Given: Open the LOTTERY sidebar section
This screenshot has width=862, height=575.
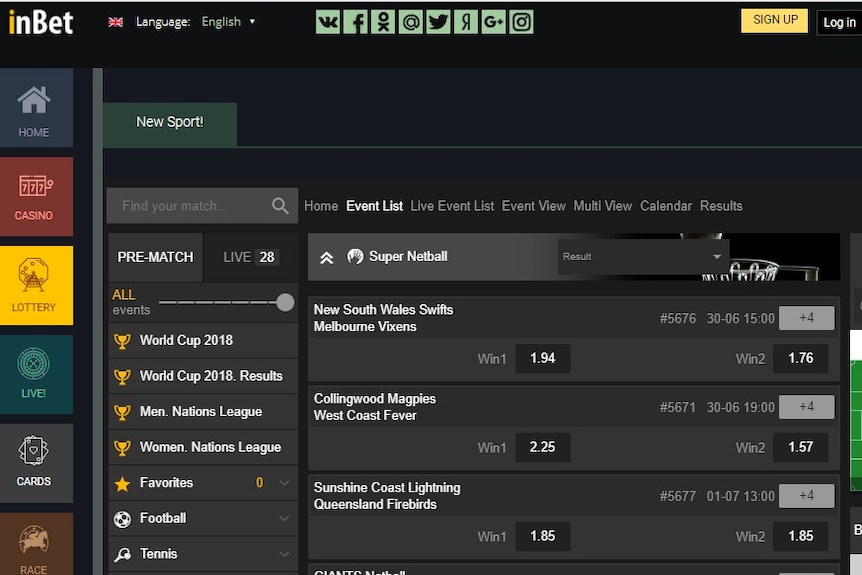Looking at the screenshot, I should point(36,285).
